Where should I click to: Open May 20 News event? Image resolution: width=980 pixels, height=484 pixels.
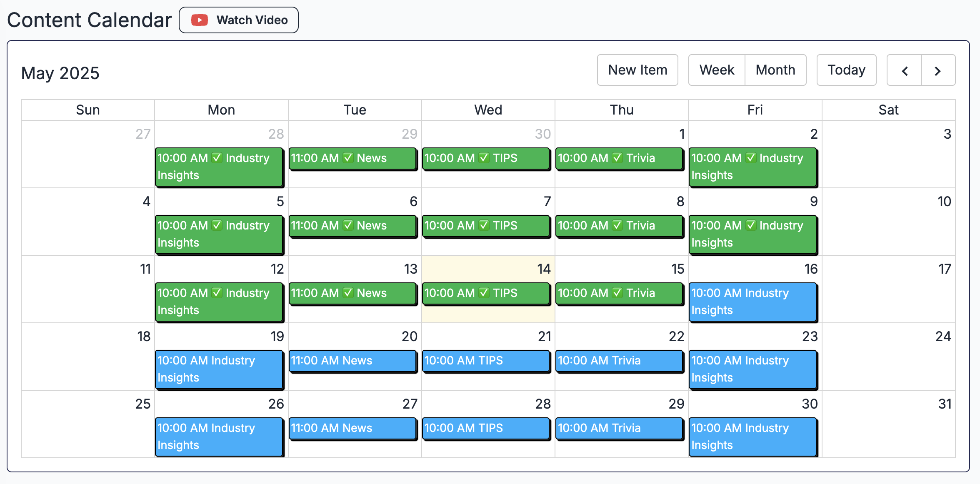[352, 360]
